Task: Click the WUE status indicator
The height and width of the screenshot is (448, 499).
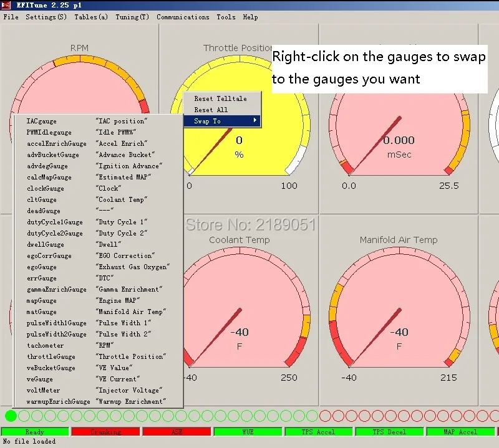Action: point(248,432)
